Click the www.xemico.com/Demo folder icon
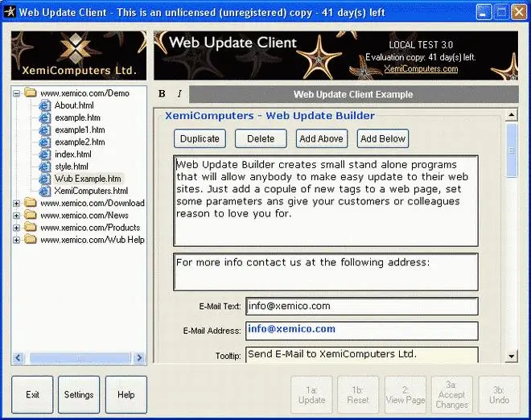 click(x=31, y=93)
